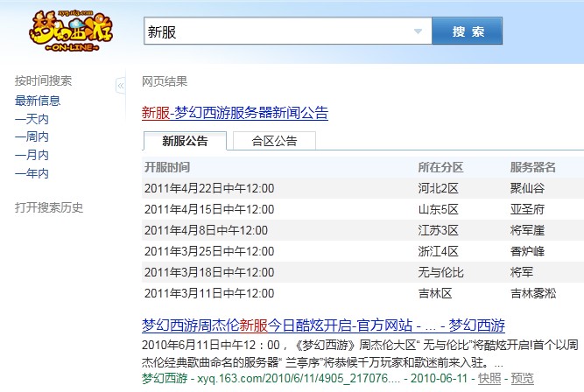Filter by 最新信息
This screenshot has height=392, width=584.
[38, 101]
